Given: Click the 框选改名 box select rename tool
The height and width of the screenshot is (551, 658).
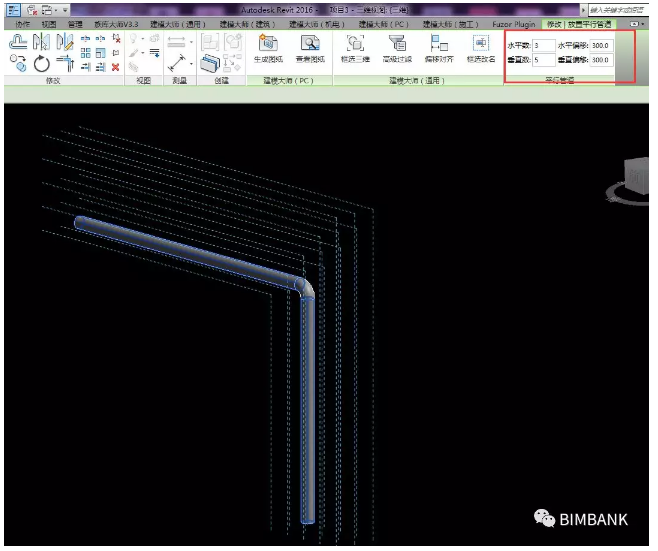Looking at the screenshot, I should point(481,49).
